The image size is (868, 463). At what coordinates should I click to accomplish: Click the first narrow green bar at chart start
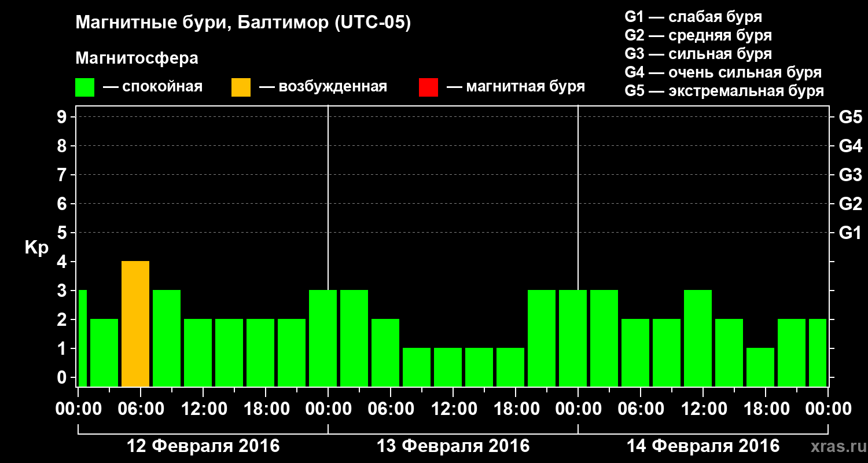pyautogui.click(x=82, y=338)
